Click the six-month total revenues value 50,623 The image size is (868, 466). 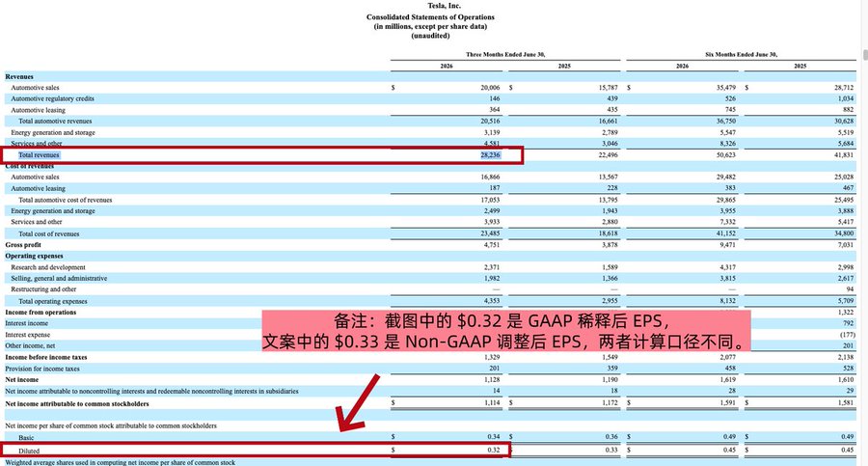(x=726, y=155)
